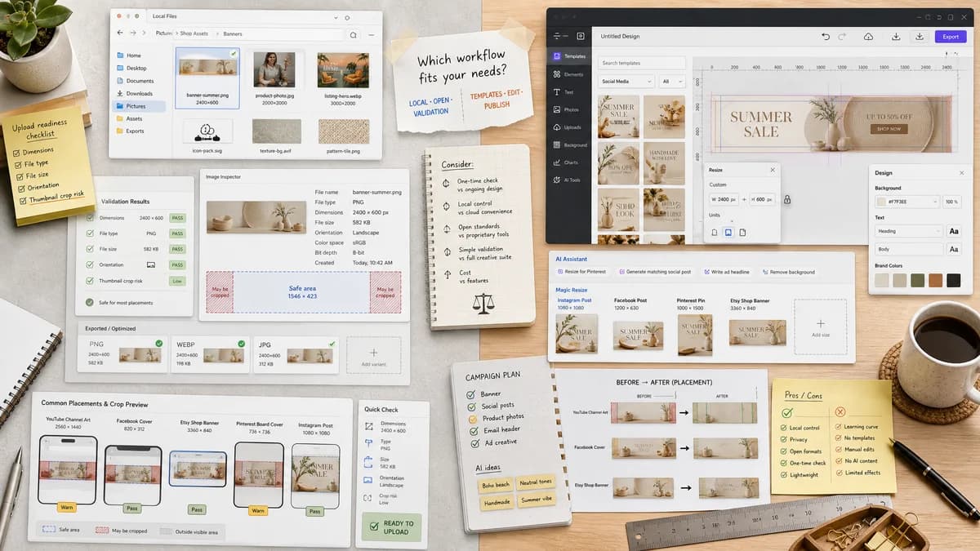Redo action in Untitled Design
Screen dimensions: 980x551
tap(842, 37)
